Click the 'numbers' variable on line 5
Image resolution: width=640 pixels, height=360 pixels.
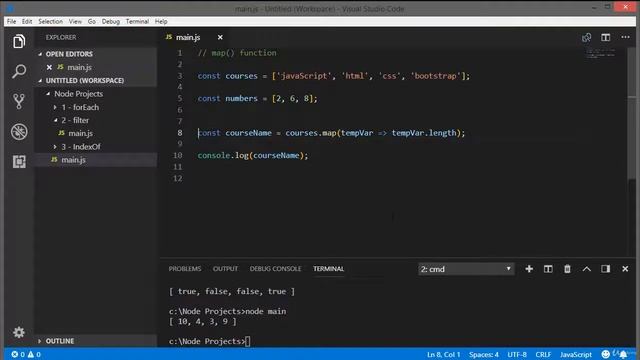[x=241, y=98]
